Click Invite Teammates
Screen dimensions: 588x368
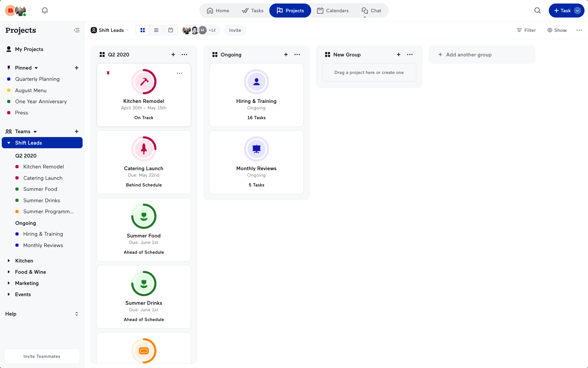(x=42, y=356)
